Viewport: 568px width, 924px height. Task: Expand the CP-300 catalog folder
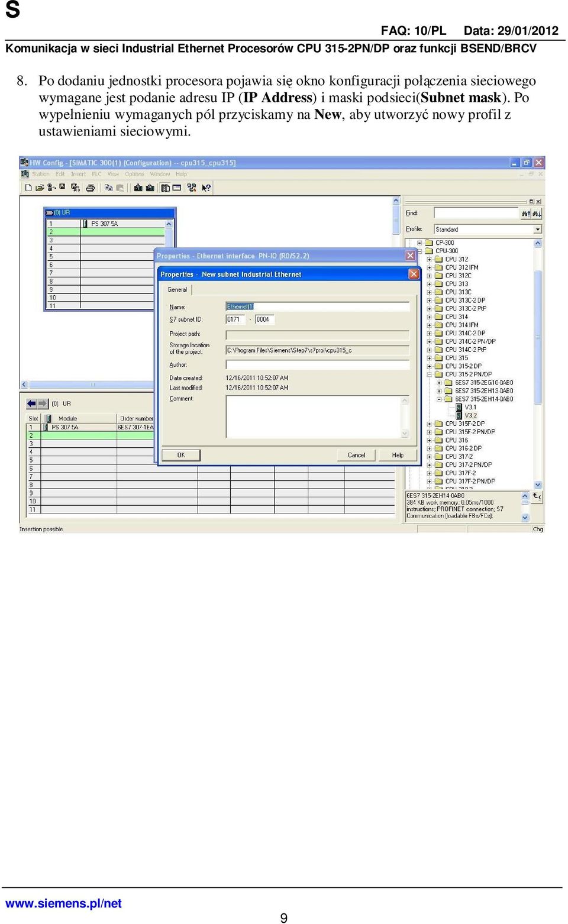[x=419, y=243]
